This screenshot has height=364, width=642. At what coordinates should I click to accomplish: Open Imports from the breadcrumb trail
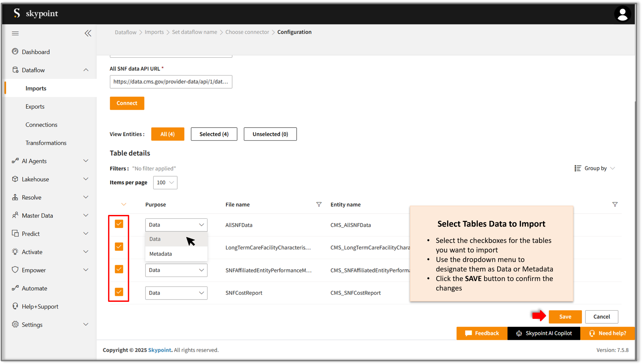154,32
